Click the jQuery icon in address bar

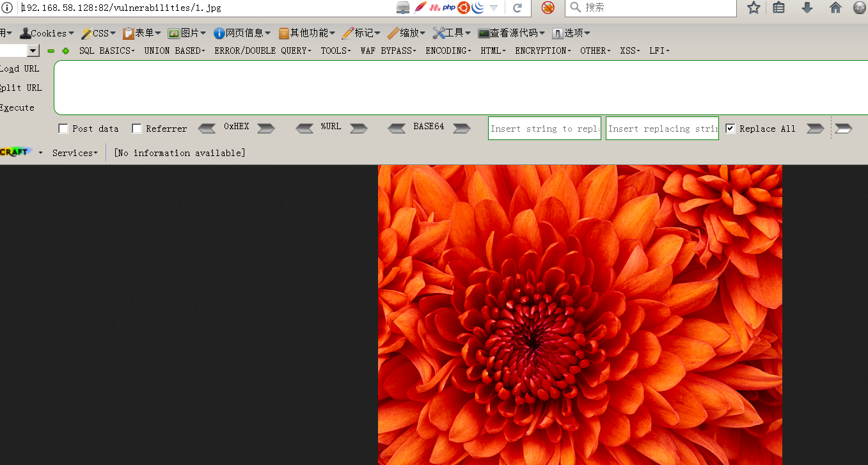(477, 8)
